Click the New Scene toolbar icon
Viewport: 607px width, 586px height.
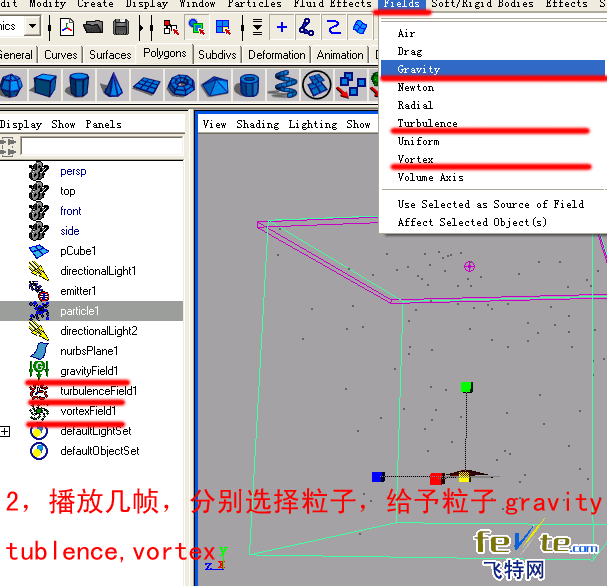point(67,27)
